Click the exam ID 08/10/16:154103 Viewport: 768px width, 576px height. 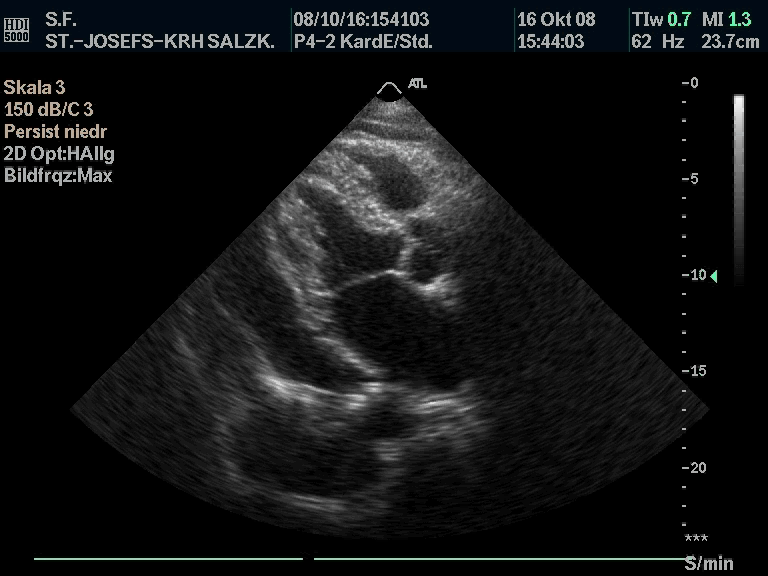pos(361,20)
